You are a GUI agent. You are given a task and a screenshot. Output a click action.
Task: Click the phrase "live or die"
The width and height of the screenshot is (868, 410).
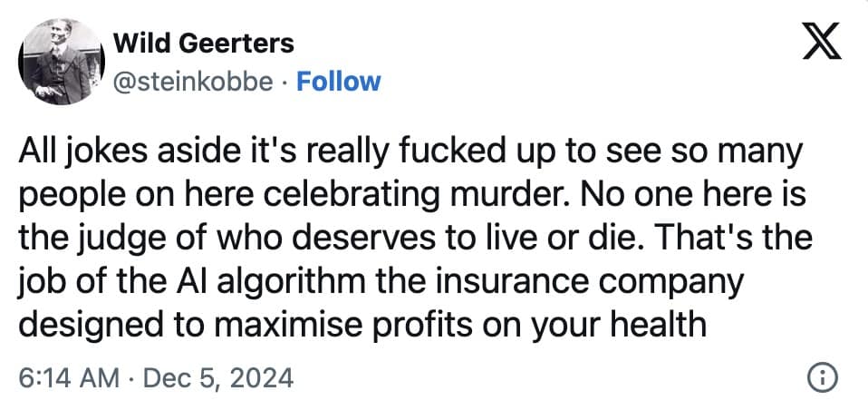pos(527,239)
